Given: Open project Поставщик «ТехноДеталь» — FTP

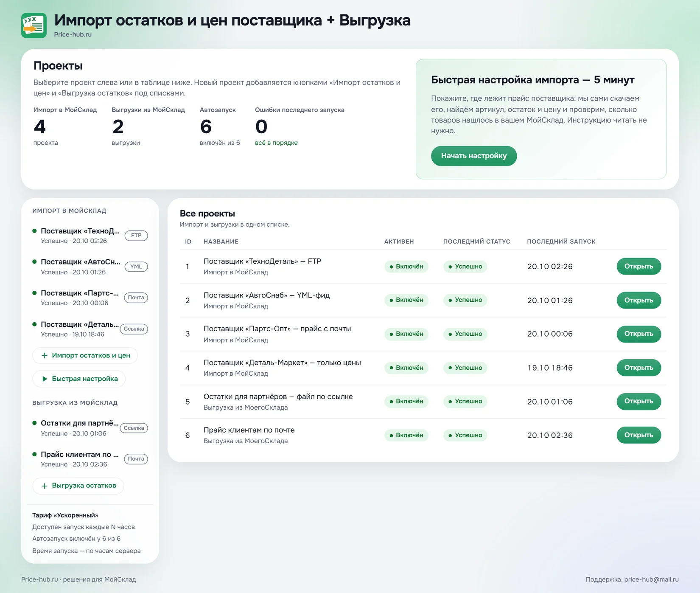Looking at the screenshot, I should click(638, 267).
